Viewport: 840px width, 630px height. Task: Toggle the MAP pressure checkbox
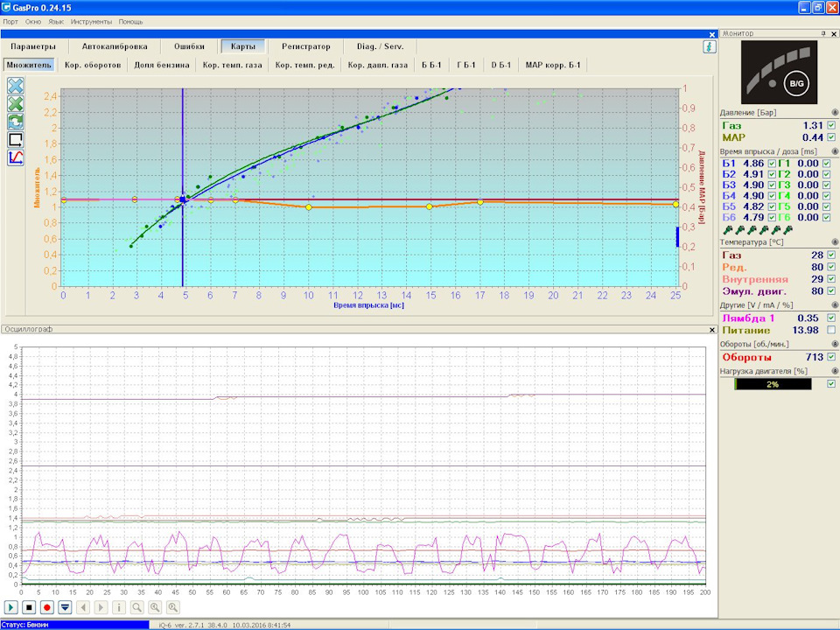831,137
